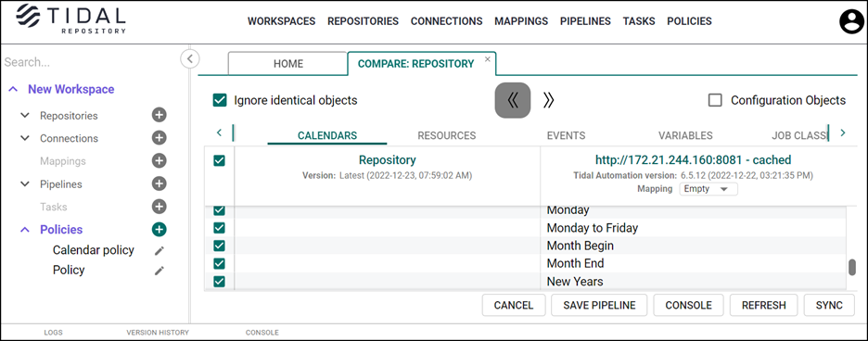
Task: Click the vertical scrollbar thumb in list
Action: click(x=852, y=267)
